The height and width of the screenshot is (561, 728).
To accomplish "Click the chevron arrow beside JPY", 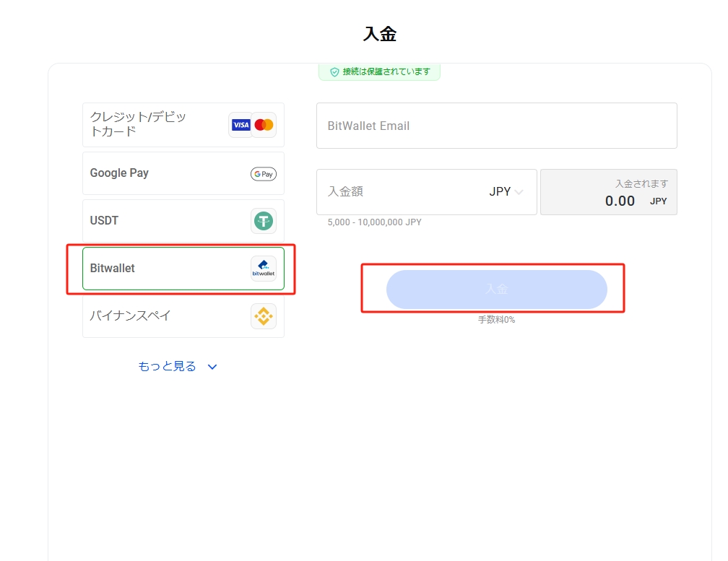I will [x=519, y=192].
